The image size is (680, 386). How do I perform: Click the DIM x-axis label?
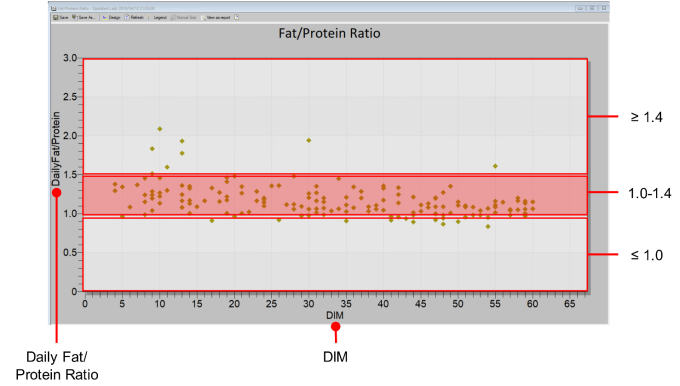[x=335, y=315]
